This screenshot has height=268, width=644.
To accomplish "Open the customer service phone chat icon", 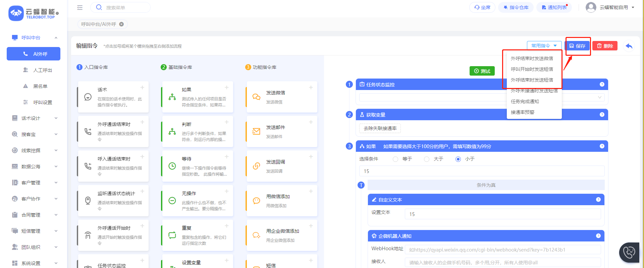I will 630,252.
